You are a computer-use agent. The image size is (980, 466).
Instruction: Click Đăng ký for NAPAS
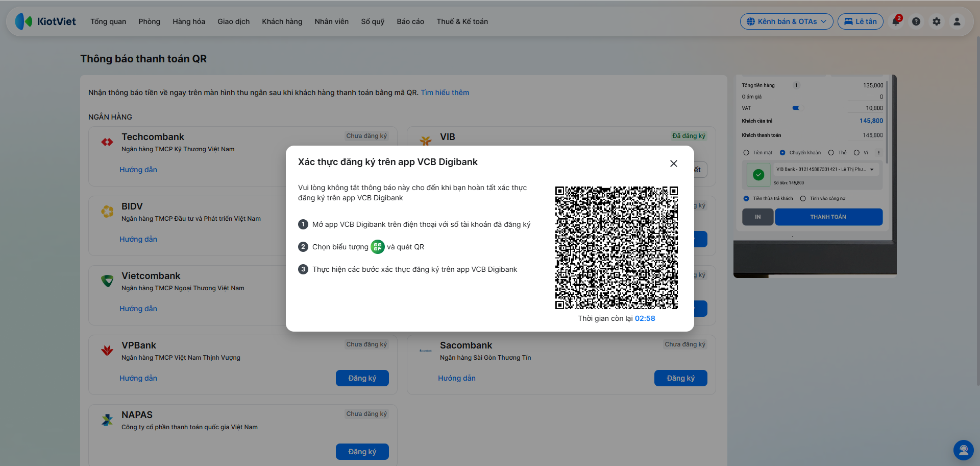[362, 452]
